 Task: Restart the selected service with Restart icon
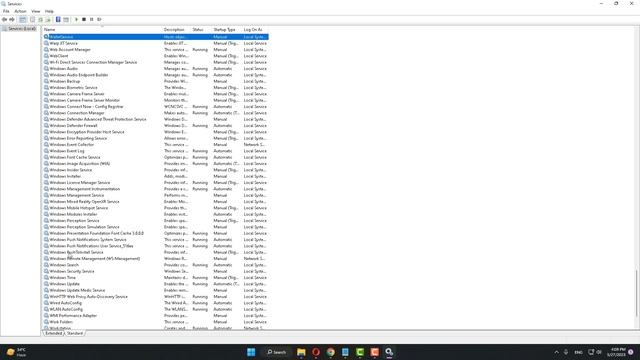(99, 20)
